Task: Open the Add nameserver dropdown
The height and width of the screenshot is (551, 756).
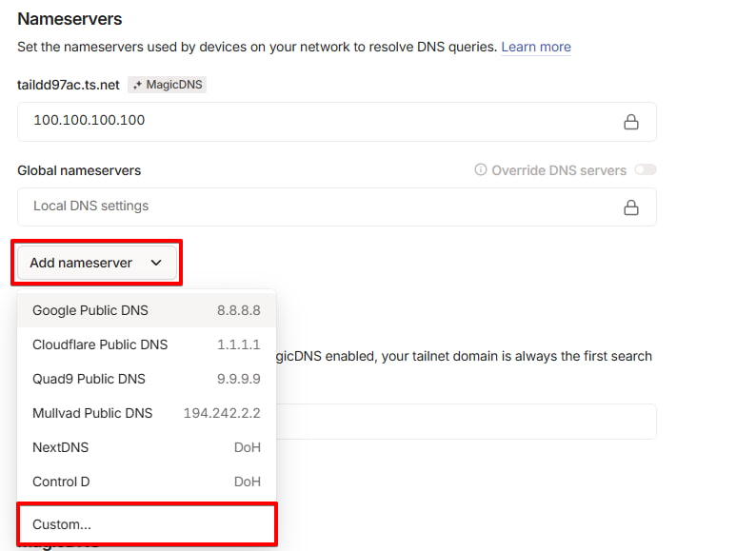Action: (x=96, y=263)
